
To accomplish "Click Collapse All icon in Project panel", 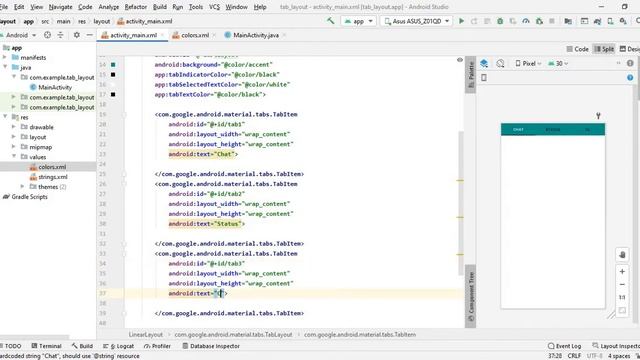I will pyautogui.click(x=60, y=35).
